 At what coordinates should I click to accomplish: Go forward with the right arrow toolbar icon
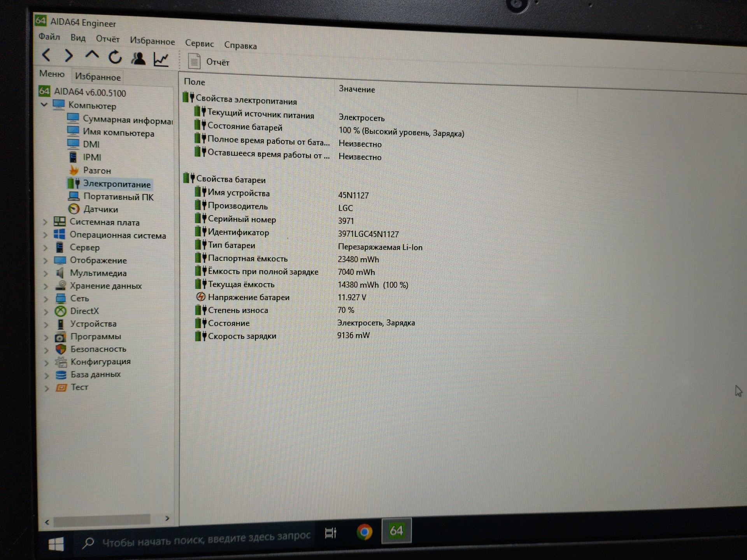click(69, 56)
